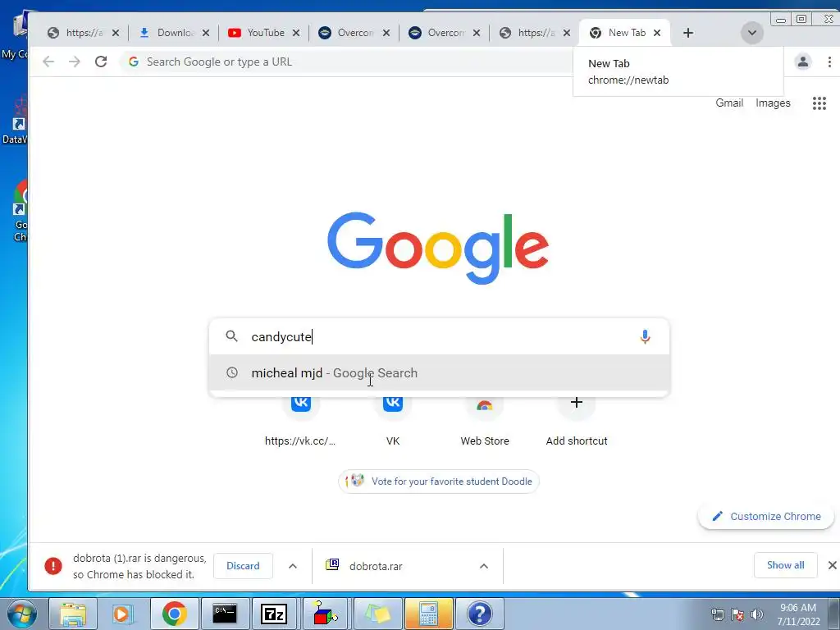The height and width of the screenshot is (630, 840).
Task: Expand options for blocked dobrota (1).rar
Action: pyautogui.click(x=293, y=566)
